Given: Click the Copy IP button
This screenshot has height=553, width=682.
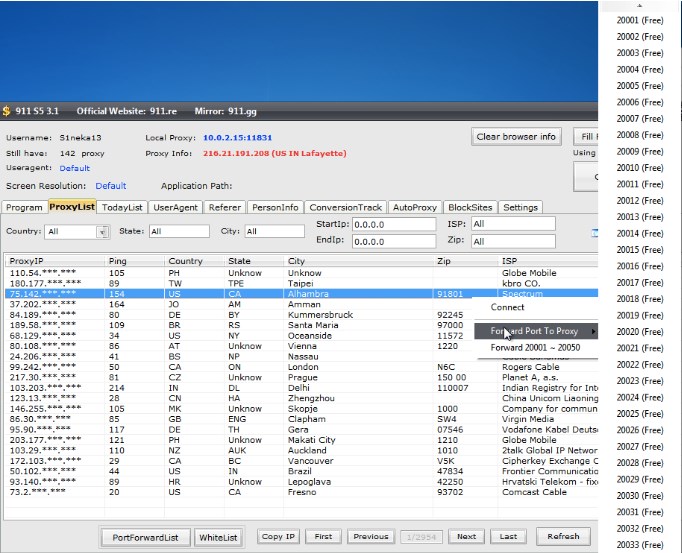Looking at the screenshot, I should coord(279,537).
